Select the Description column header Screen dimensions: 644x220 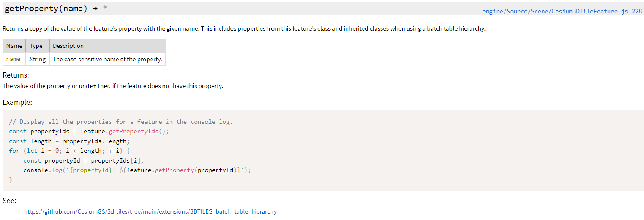[x=107, y=46]
